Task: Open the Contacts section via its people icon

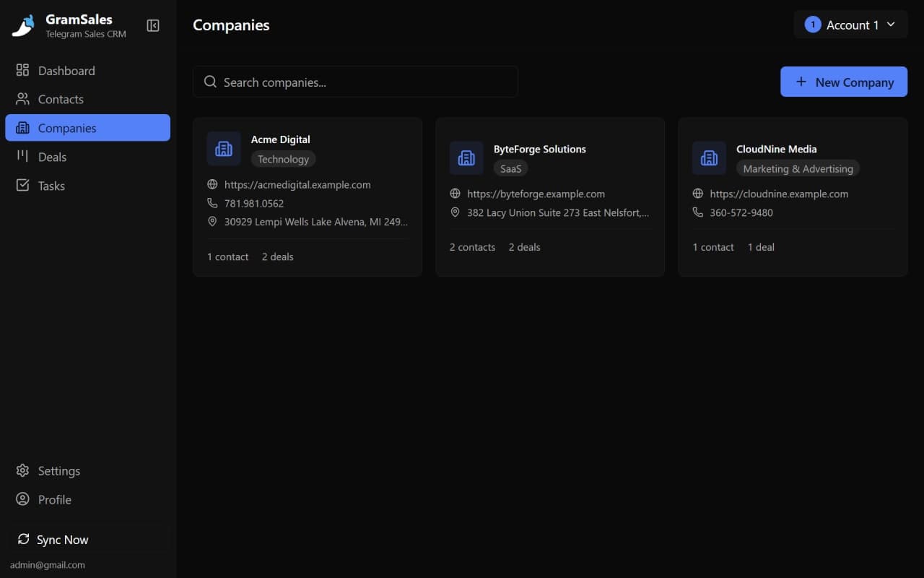Action: (22, 99)
